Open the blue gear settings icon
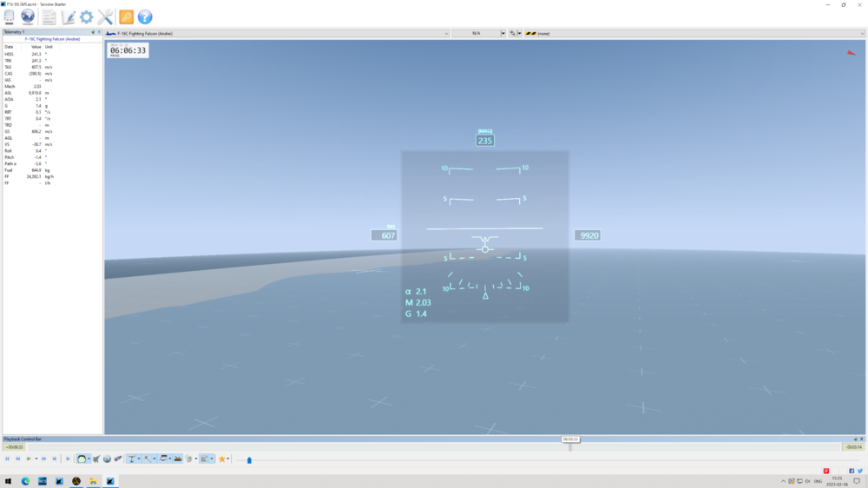 (86, 17)
